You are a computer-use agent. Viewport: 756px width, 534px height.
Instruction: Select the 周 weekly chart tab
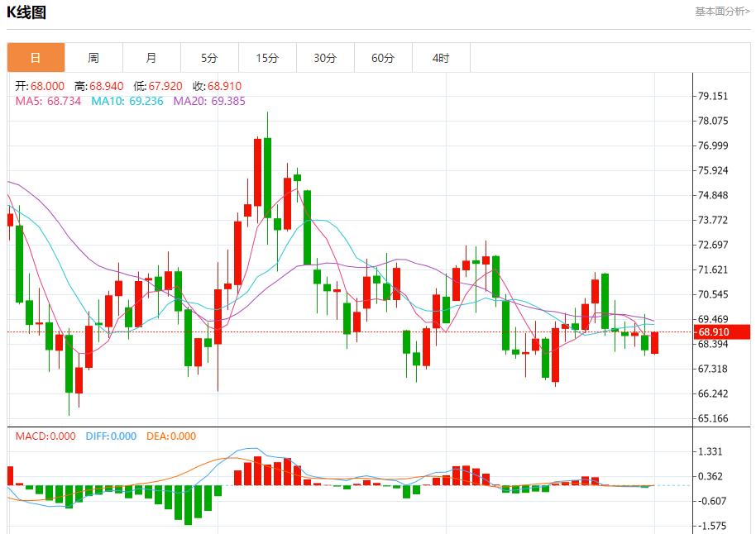(93, 58)
